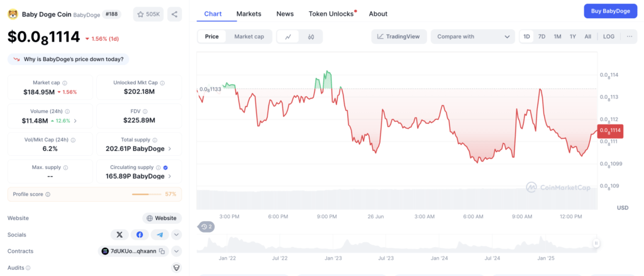Viewport: 644px width, 276px height.
Task: Click the Unlocked Mkt Cap info icon
Action: 163,82
